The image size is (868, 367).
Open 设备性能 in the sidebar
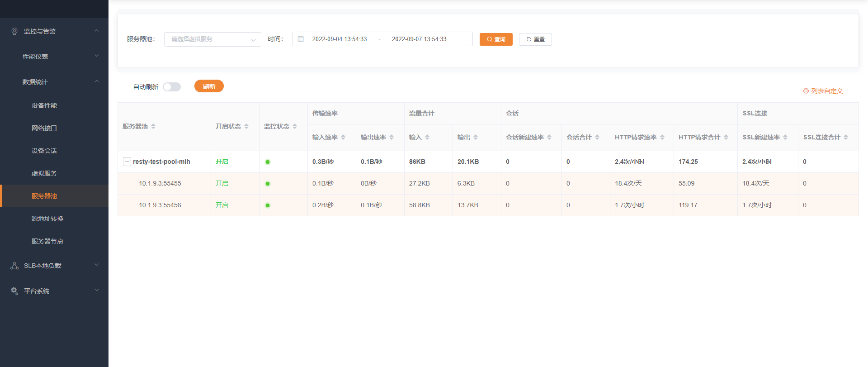click(44, 105)
